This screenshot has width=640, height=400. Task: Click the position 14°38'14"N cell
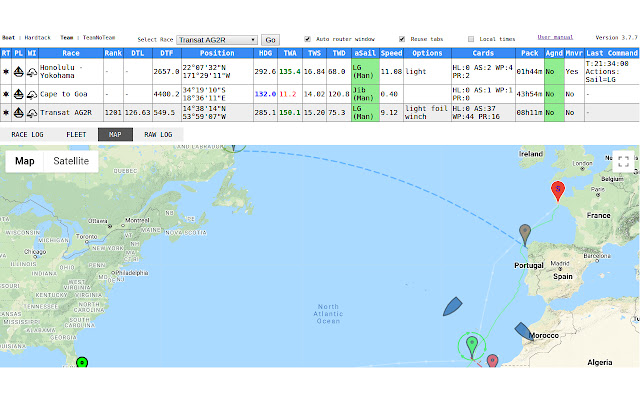click(x=217, y=112)
